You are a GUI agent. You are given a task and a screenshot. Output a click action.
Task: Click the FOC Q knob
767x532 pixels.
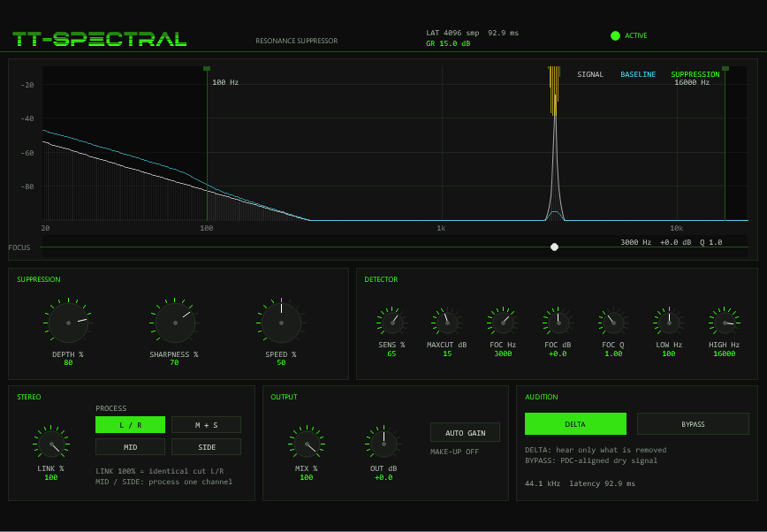pos(613,323)
